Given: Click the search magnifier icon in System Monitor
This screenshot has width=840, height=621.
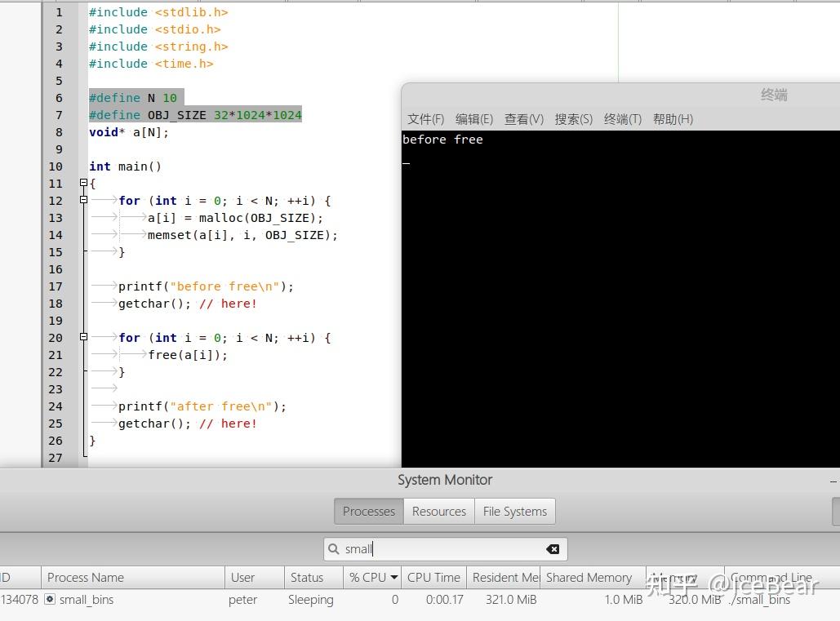Looking at the screenshot, I should pyautogui.click(x=333, y=549).
